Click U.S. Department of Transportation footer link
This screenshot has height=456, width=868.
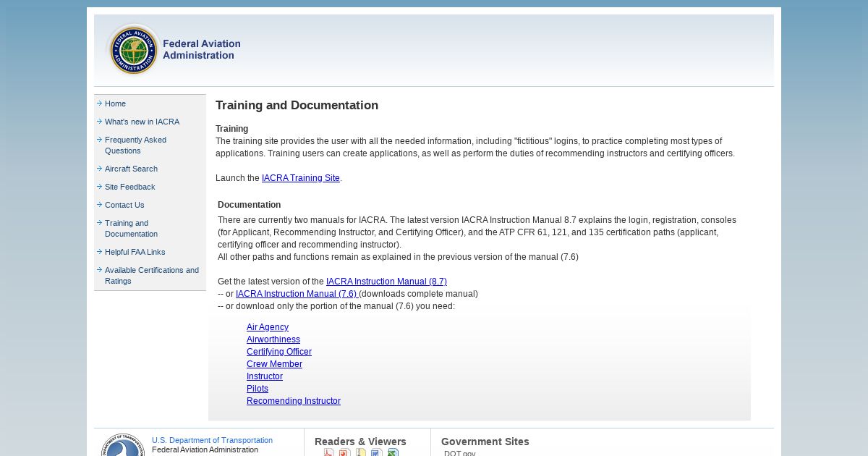pyautogui.click(x=212, y=440)
